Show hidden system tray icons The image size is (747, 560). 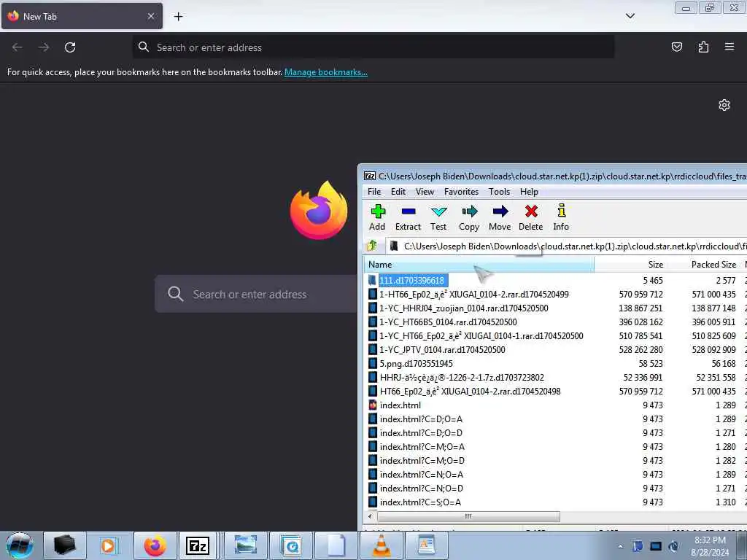[620, 547]
